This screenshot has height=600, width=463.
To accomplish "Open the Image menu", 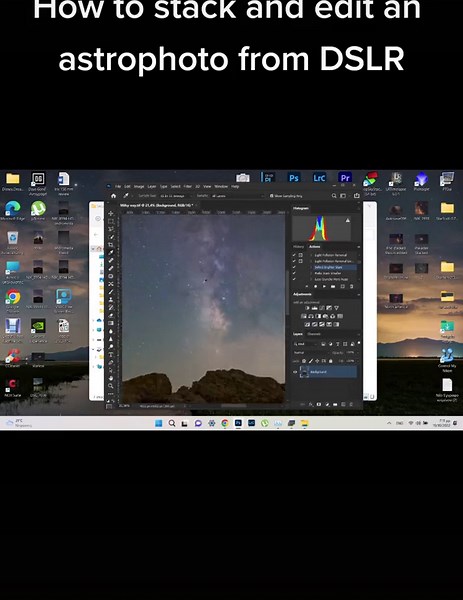I will 139,186.
